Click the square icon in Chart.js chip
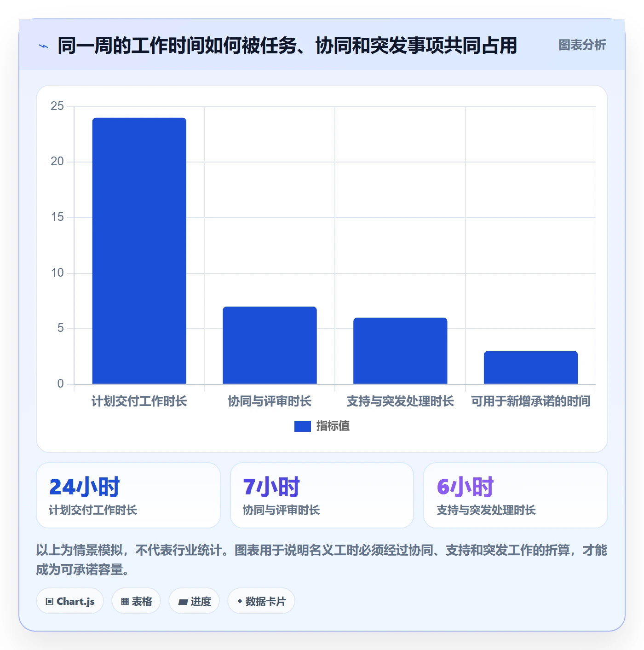The width and height of the screenshot is (644, 650). [50, 602]
